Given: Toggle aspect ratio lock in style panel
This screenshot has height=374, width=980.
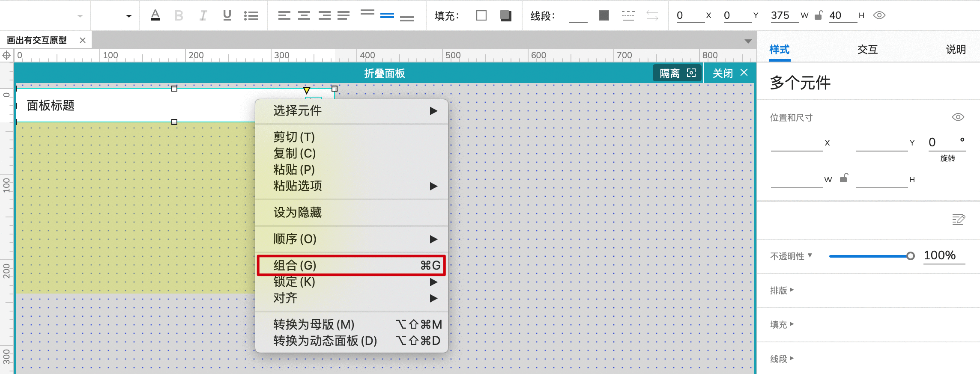Looking at the screenshot, I should coord(844,178).
